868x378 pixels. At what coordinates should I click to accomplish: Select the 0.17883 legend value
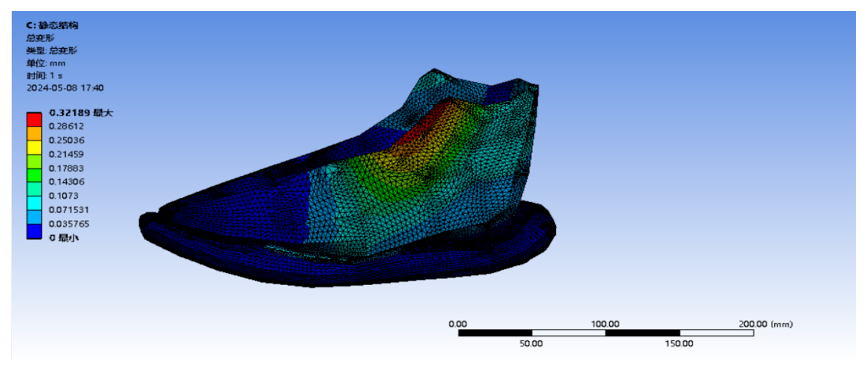tap(66, 168)
